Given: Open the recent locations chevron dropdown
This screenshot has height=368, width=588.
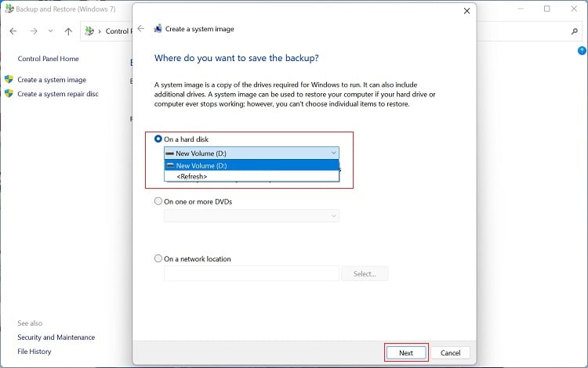Looking at the screenshot, I should [51, 31].
